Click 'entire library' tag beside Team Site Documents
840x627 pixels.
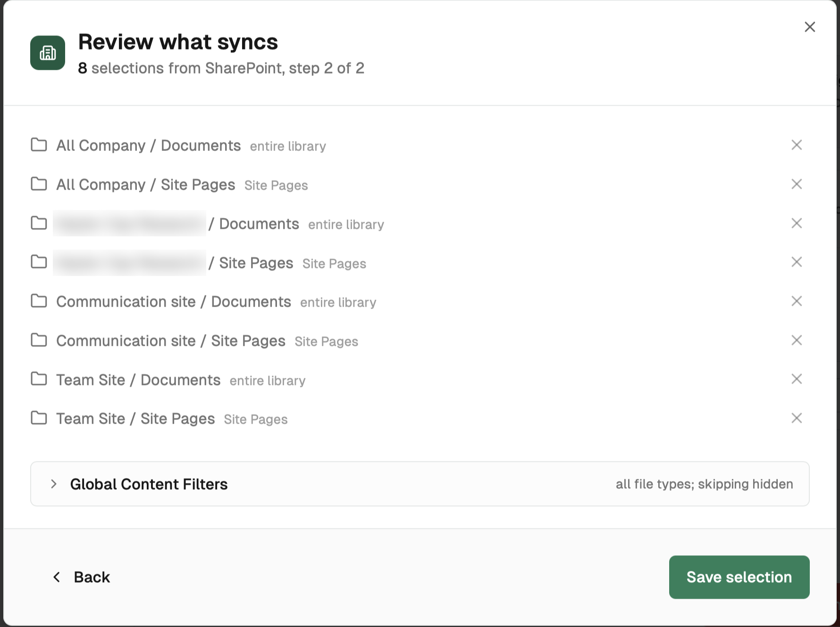click(268, 380)
